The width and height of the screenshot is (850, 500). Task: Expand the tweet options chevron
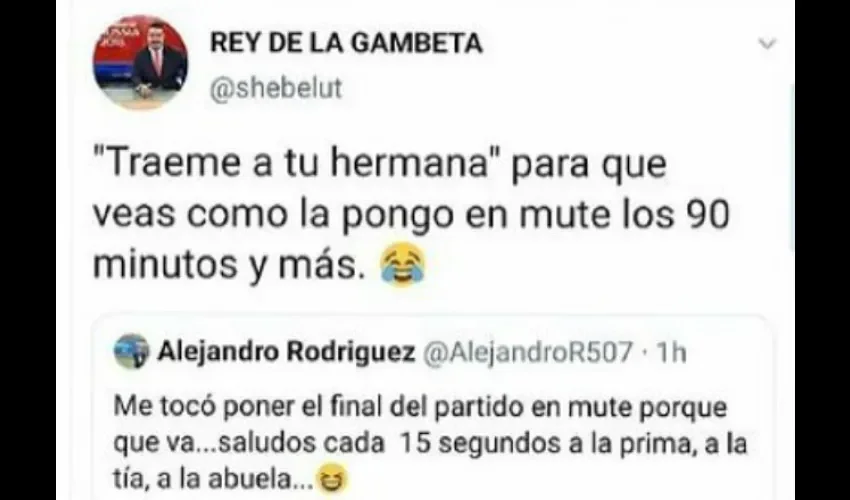(767, 43)
